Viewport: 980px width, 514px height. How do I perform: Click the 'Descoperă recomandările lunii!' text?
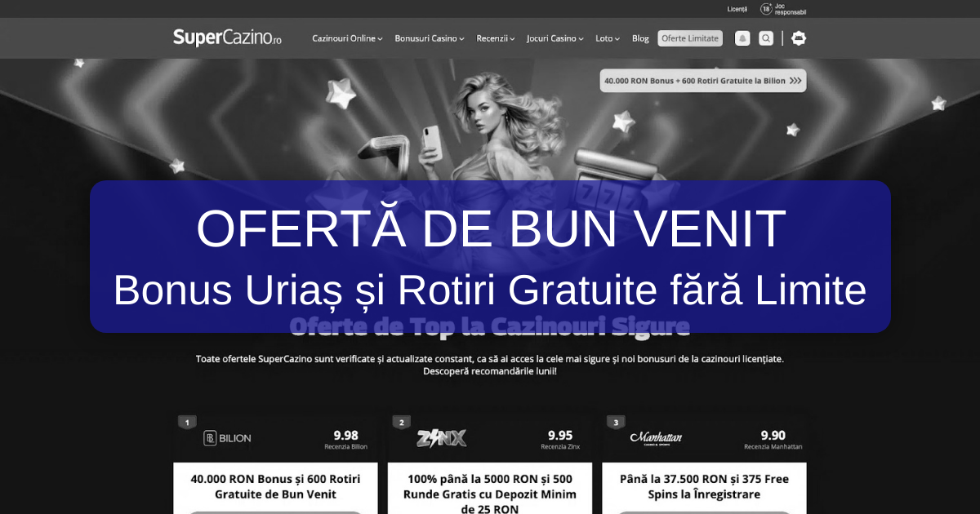[490, 371]
